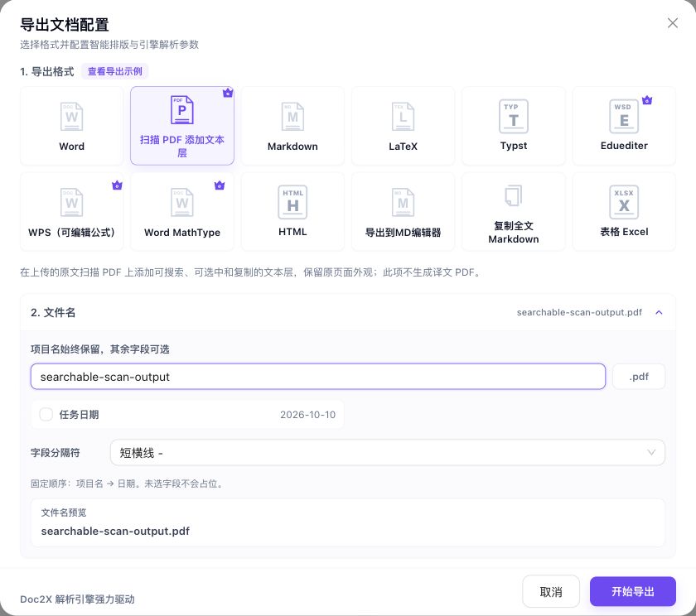Image resolution: width=696 pixels, height=616 pixels.
Task: Select the Markdown export format icon
Action: click(x=292, y=117)
